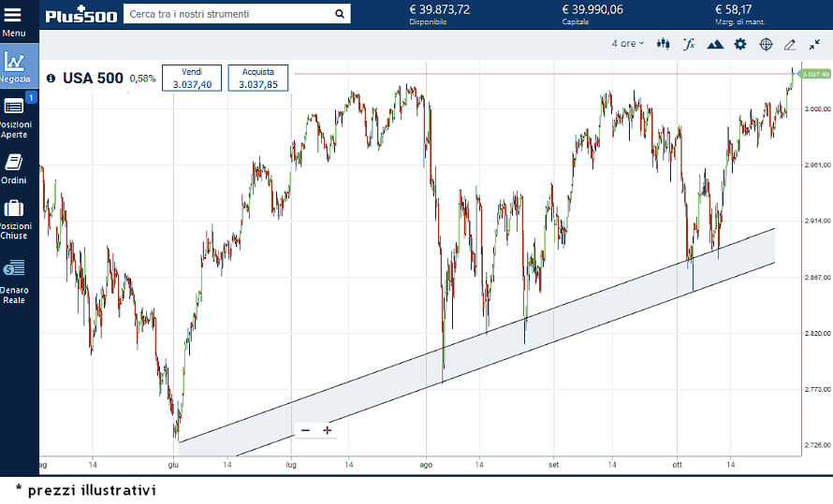Click the search magnifier icon
The image size is (833, 504).
(339, 14)
